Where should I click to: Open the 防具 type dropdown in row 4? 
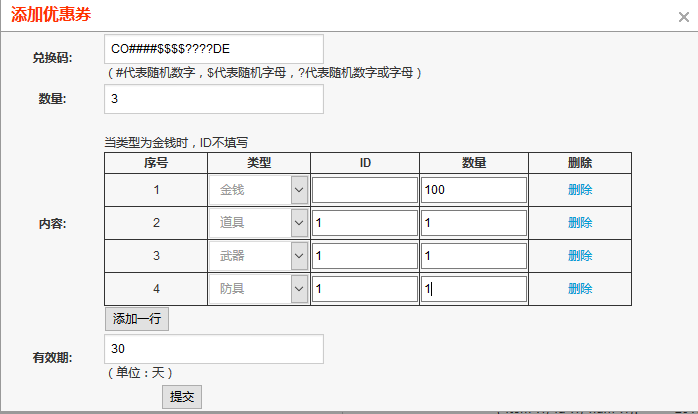pos(259,289)
